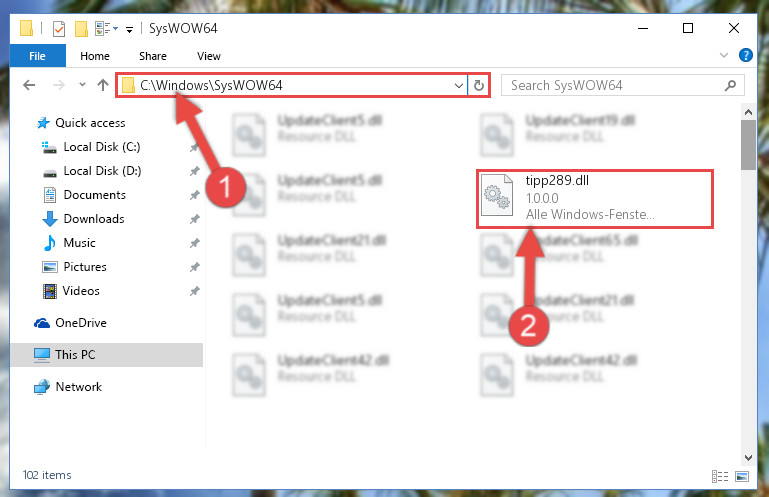This screenshot has width=769, height=497.
Task: Open recent locations dropdown arrow
Action: click(82, 85)
